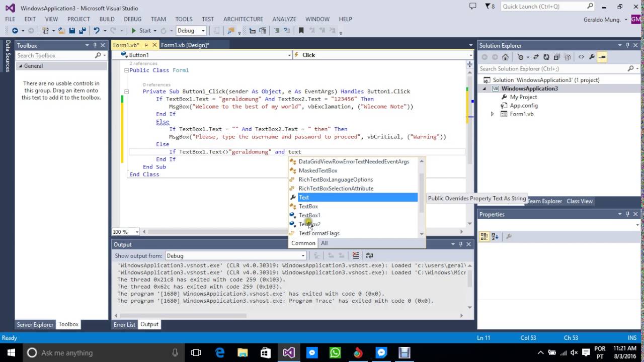
Task: Open the FILE menu
Action: click(x=10, y=19)
